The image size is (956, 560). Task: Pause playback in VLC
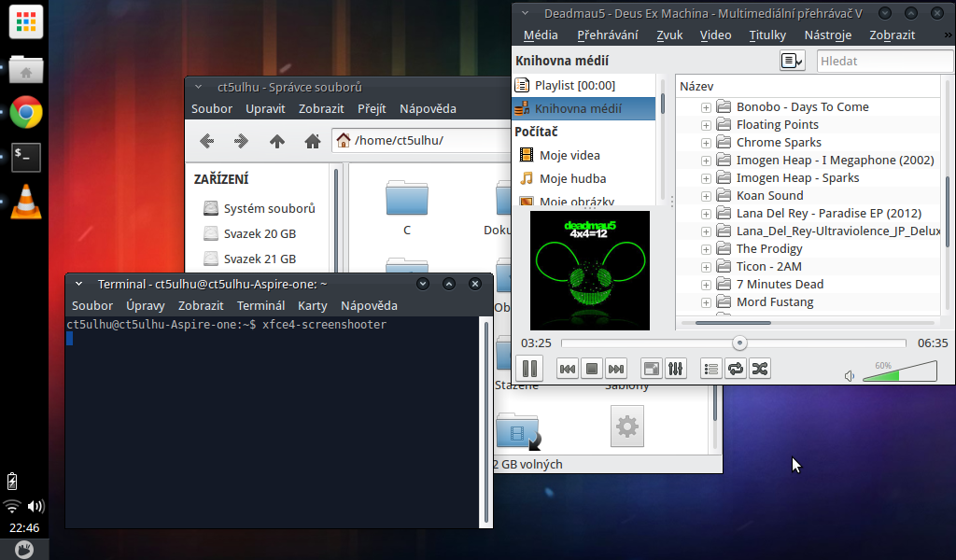pos(530,369)
